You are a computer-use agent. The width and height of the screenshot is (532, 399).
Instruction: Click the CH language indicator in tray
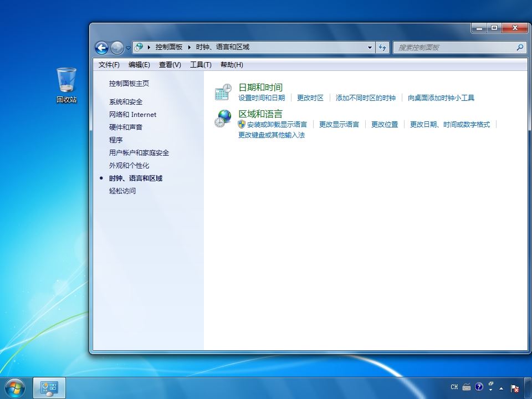coord(454,387)
